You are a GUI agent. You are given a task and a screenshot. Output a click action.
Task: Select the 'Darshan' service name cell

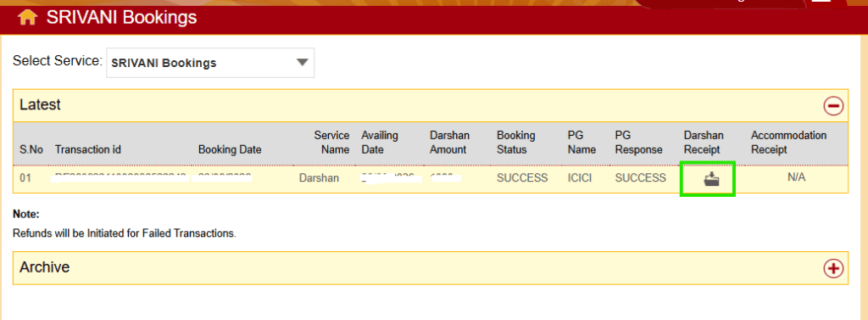point(319,178)
